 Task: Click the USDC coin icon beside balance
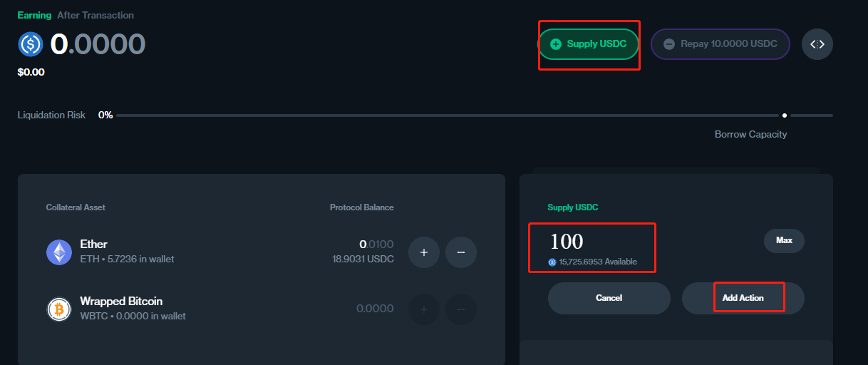point(31,44)
